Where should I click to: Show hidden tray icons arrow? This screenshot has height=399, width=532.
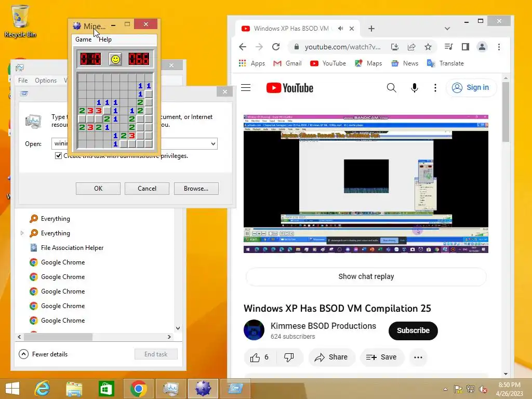[x=445, y=389]
